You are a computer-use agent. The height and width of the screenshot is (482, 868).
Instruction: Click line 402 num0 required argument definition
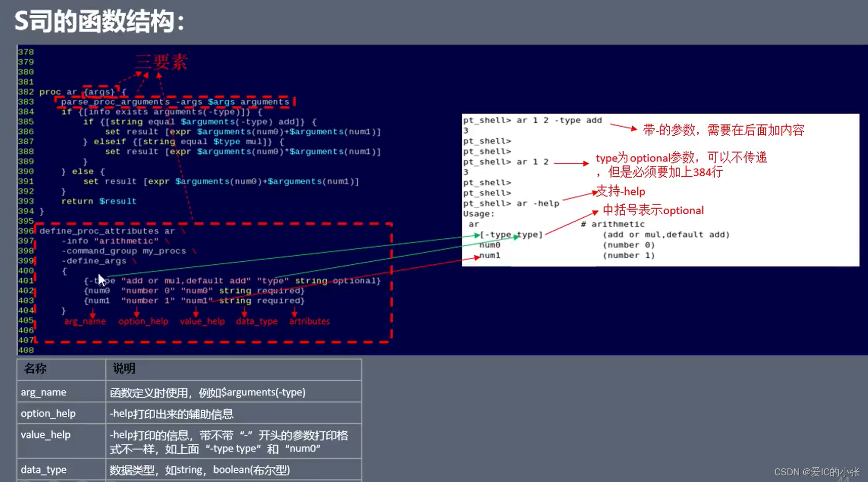point(194,291)
